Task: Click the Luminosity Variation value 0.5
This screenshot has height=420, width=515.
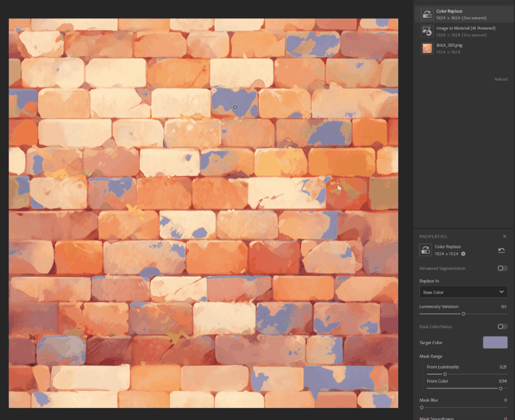Action: (504, 307)
